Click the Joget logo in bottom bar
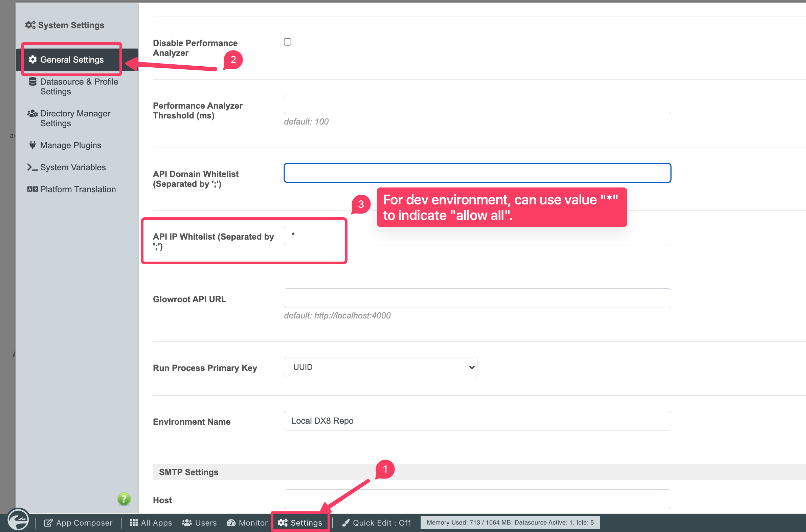Screen dimensions: 806x532 tap(18, 520)
